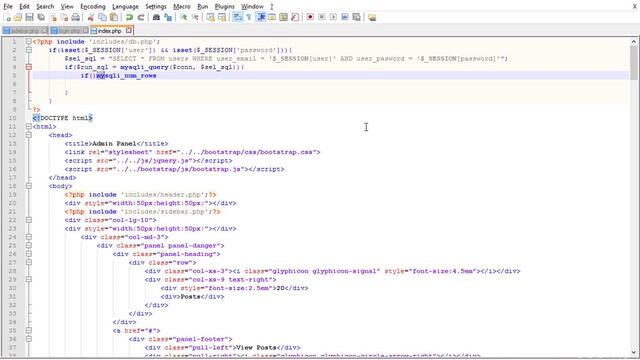The width and height of the screenshot is (640, 360).
Task: Open the Document Map icon
Action: pyautogui.click(x=283, y=17)
